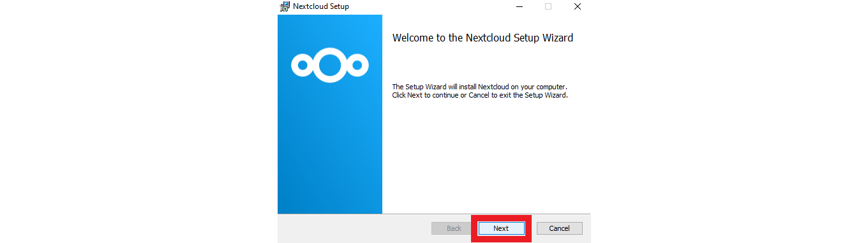Screen dimensions: 868x243
Task: Click the Nextcloud logo on the blue panel
Action: [x=330, y=64]
